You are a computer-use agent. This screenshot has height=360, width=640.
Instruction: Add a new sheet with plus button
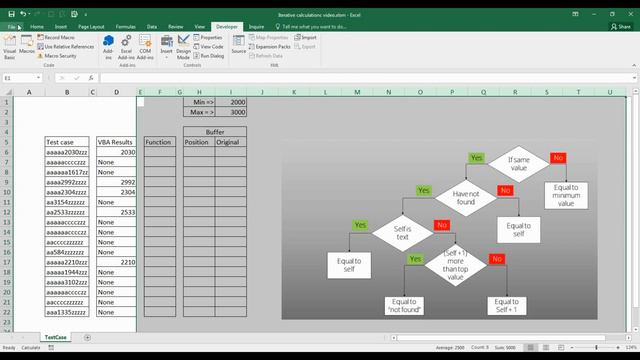coord(87,338)
